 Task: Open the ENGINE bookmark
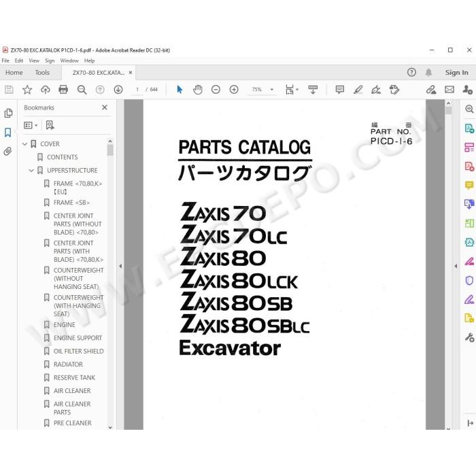(x=65, y=325)
